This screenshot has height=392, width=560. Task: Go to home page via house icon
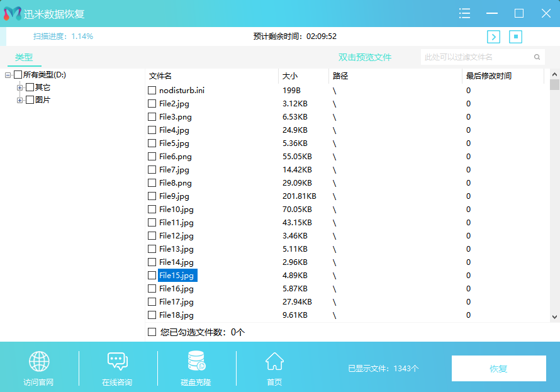(274, 361)
